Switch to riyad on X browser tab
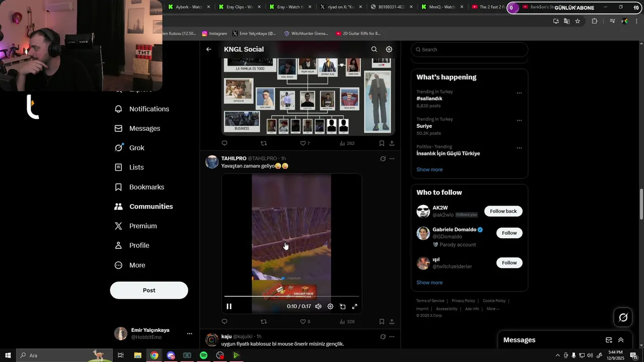This screenshot has height=362, width=644. [x=341, y=7]
